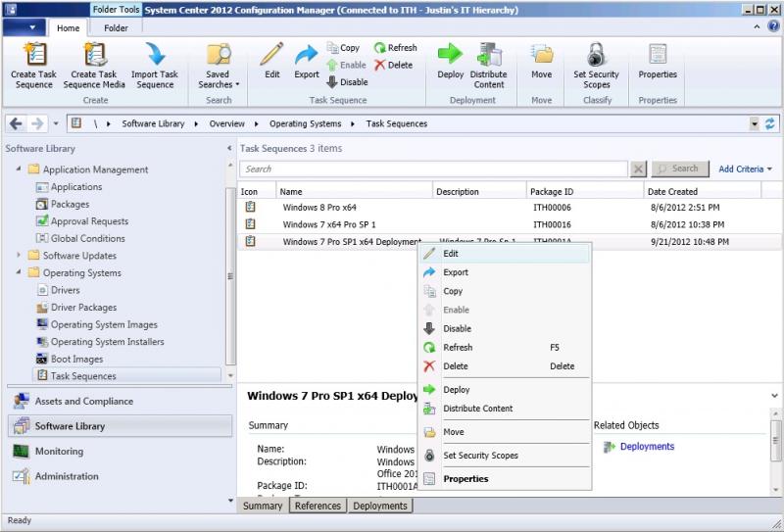Viewport: 784px width, 532px height.
Task: Open the application menu dropdown button
Action: point(24,27)
